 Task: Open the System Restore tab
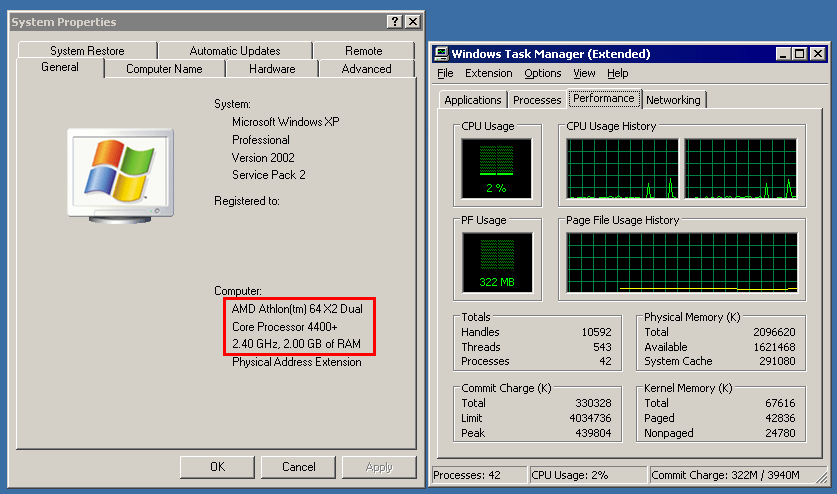pos(87,51)
